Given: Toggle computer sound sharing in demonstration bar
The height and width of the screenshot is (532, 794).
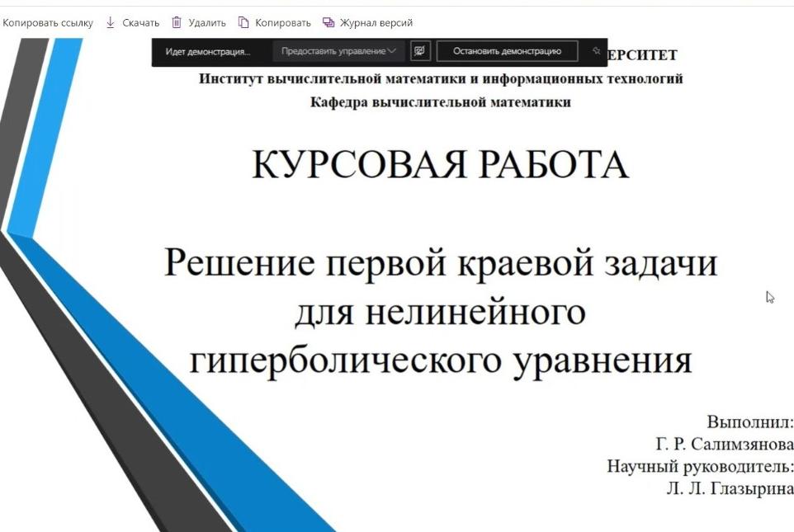Looking at the screenshot, I should coord(420,51).
